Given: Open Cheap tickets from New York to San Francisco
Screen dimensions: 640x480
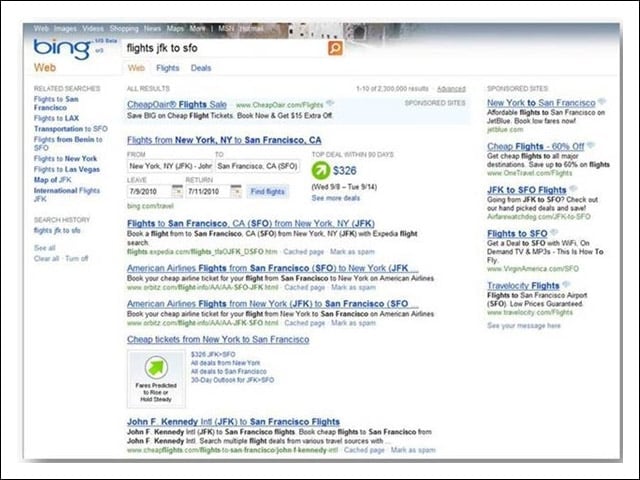Looking at the screenshot, I should click(x=218, y=339).
